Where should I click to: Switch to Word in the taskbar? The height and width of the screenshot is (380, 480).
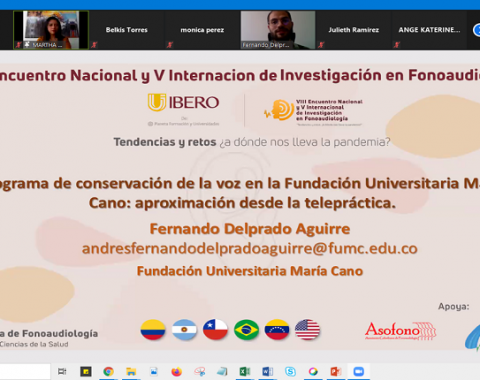pyautogui.click(x=267, y=371)
